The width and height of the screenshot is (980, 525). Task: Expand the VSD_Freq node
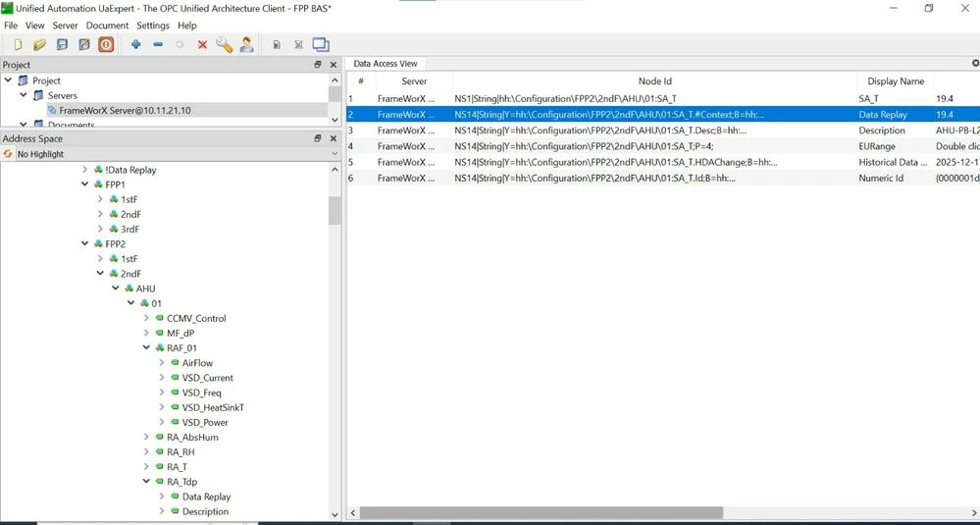(x=162, y=393)
